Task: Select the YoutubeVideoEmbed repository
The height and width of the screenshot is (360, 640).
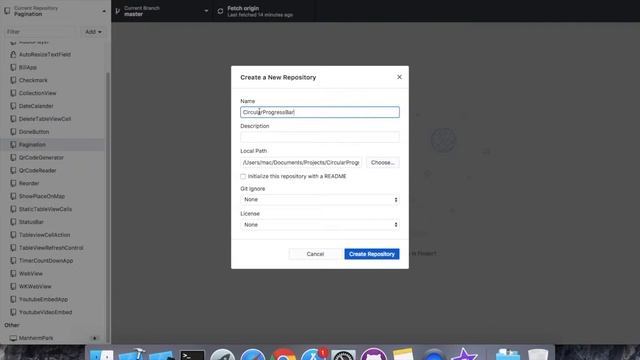Action: pyautogui.click(x=53, y=312)
